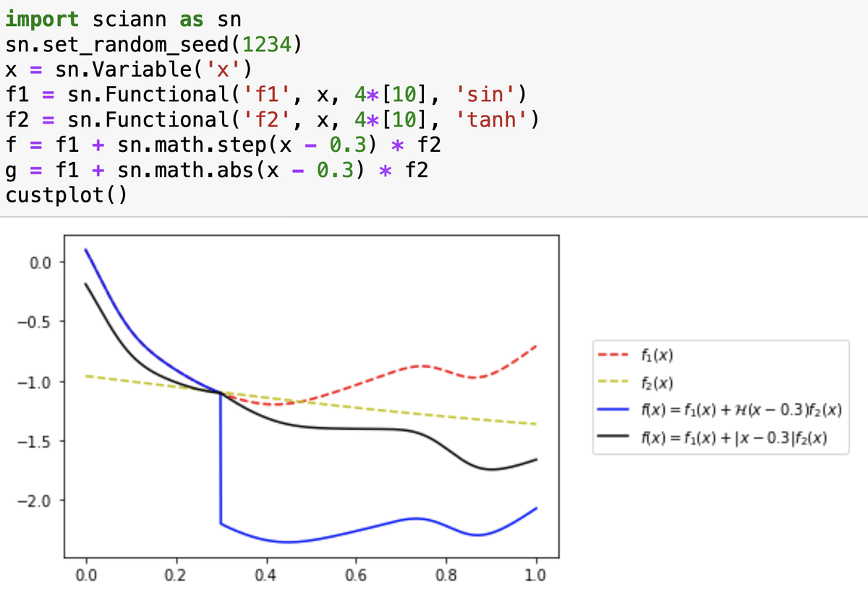
Task: Click the f1 = sn.Functional 'sin' line
Action: [265, 95]
